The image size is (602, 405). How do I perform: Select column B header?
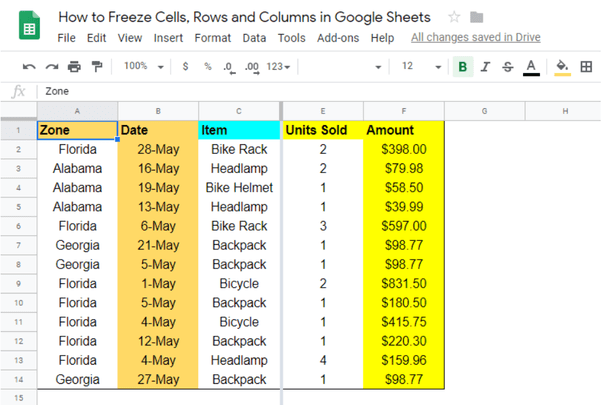point(158,111)
